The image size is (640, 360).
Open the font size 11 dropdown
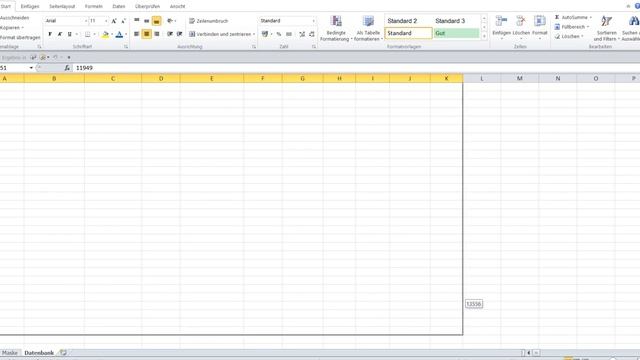click(106, 21)
